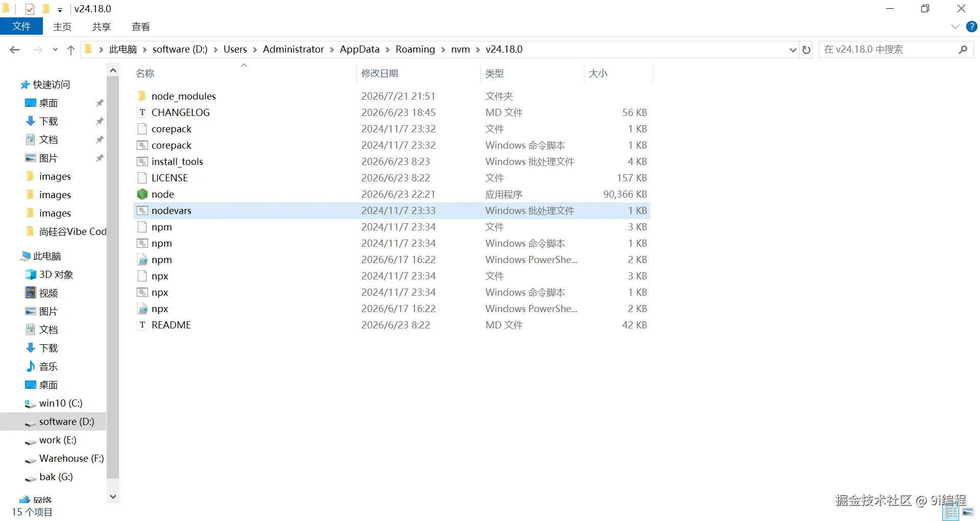Switch to details view icon
The image size is (980, 521).
[951, 512]
